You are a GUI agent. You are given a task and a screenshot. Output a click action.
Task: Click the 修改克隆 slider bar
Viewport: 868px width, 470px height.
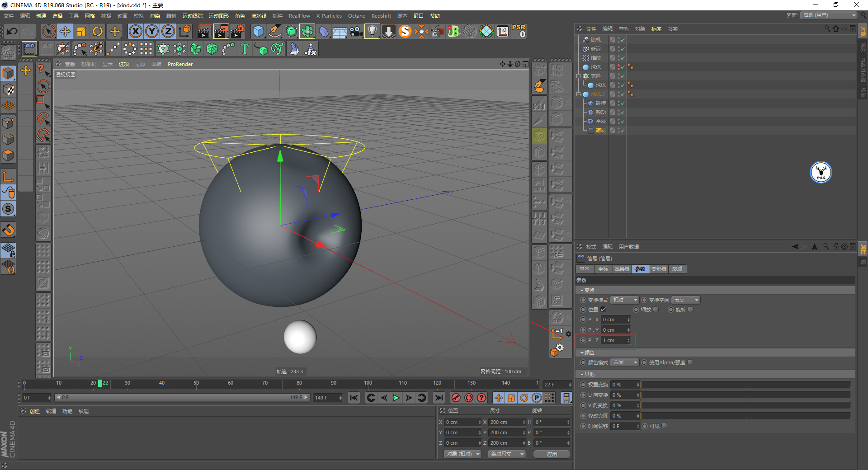pyautogui.click(x=745, y=416)
